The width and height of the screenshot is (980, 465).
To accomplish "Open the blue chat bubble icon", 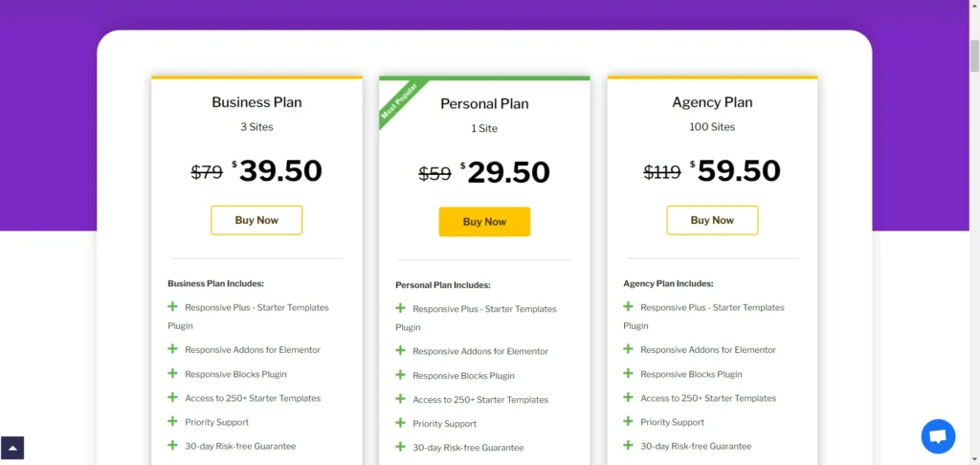I will tap(938, 436).
